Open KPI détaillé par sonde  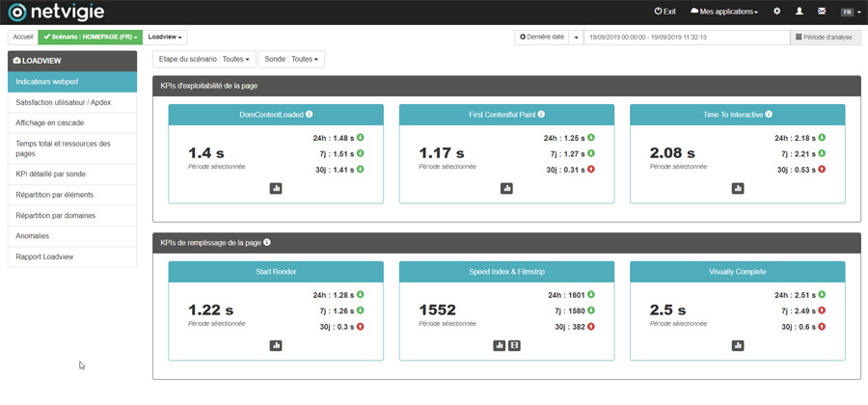tap(72, 174)
